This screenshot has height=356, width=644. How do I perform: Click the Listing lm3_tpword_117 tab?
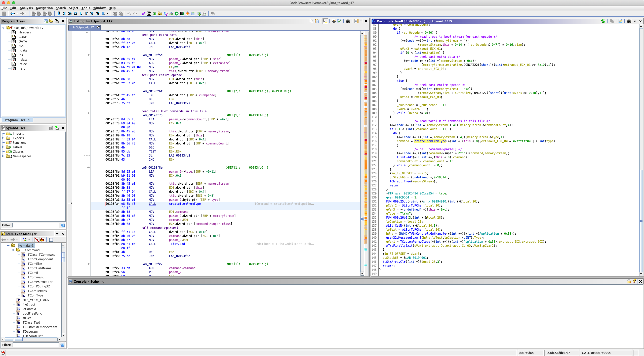[x=84, y=27]
